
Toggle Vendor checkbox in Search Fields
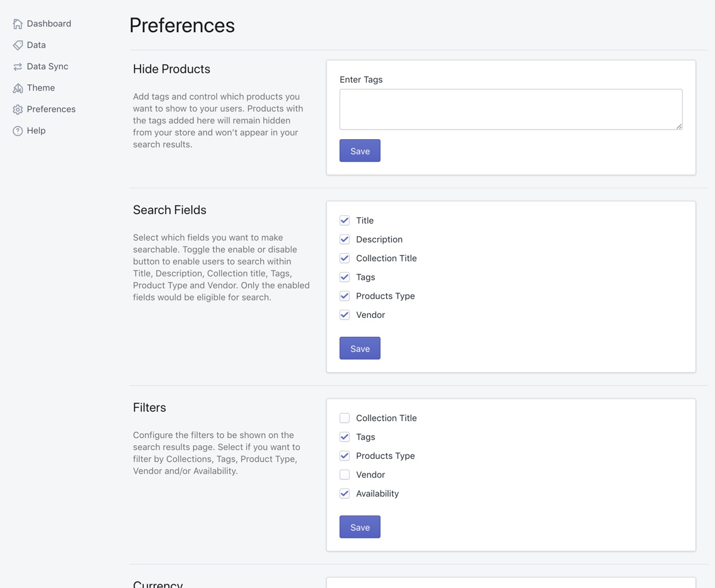(345, 315)
